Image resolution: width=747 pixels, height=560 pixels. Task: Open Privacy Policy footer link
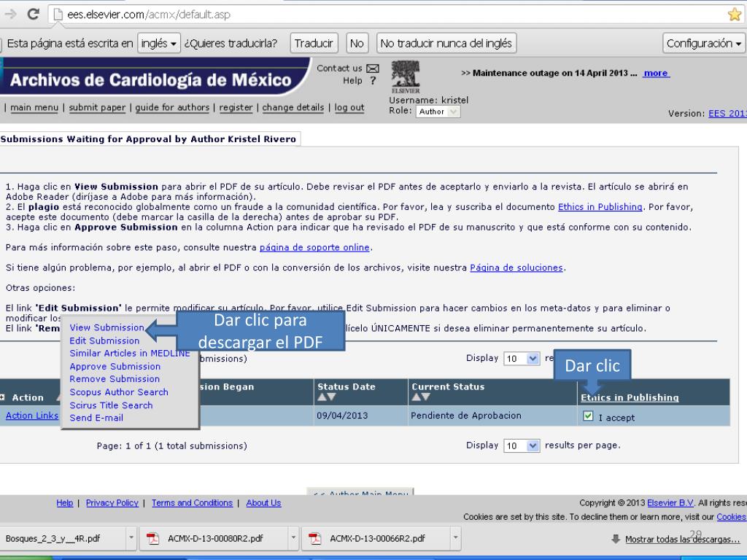click(x=112, y=503)
